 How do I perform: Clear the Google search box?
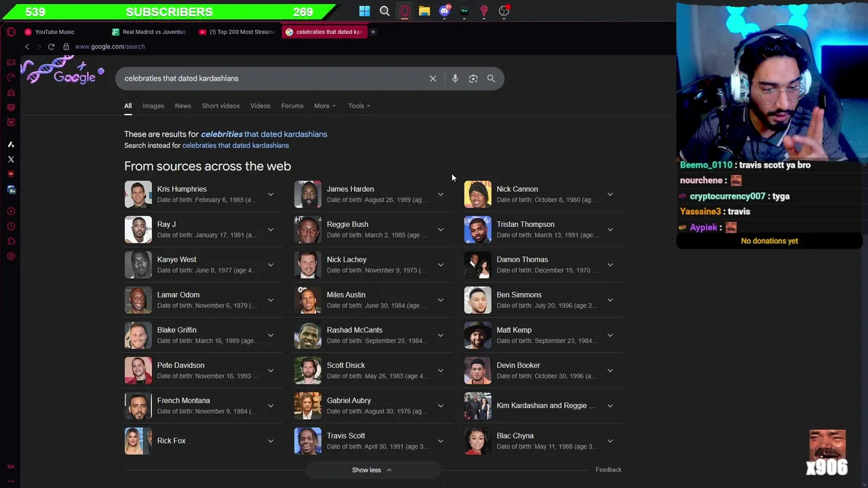[x=433, y=79]
